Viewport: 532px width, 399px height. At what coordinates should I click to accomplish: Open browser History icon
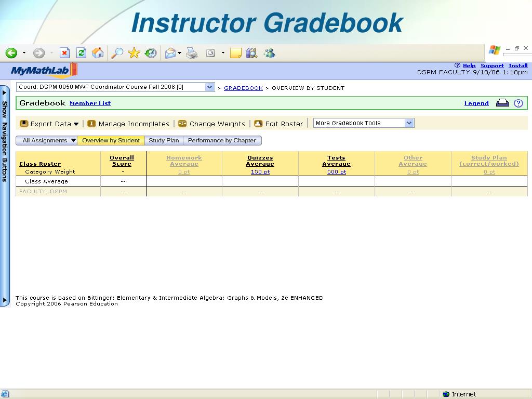150,53
